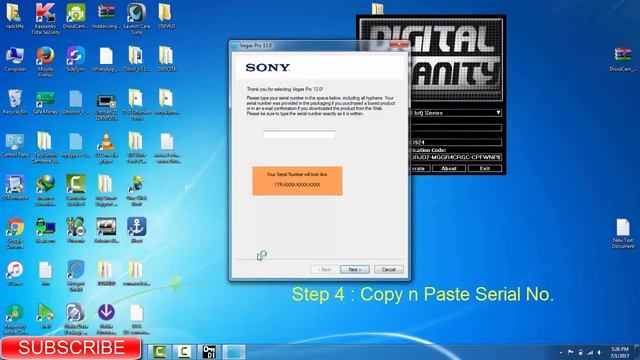Screen dimensions: 640x360
Task: Open Hotspot Shield desktop shortcut
Action: [x=76, y=276]
